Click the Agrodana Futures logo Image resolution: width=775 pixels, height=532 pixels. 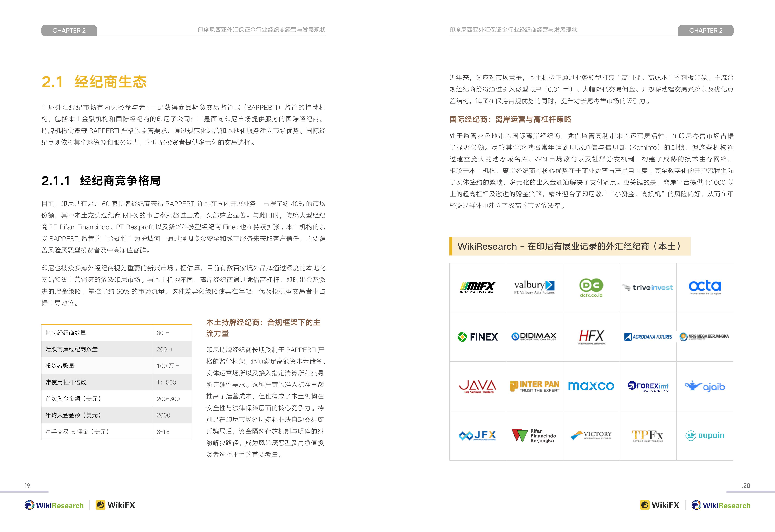(x=648, y=337)
